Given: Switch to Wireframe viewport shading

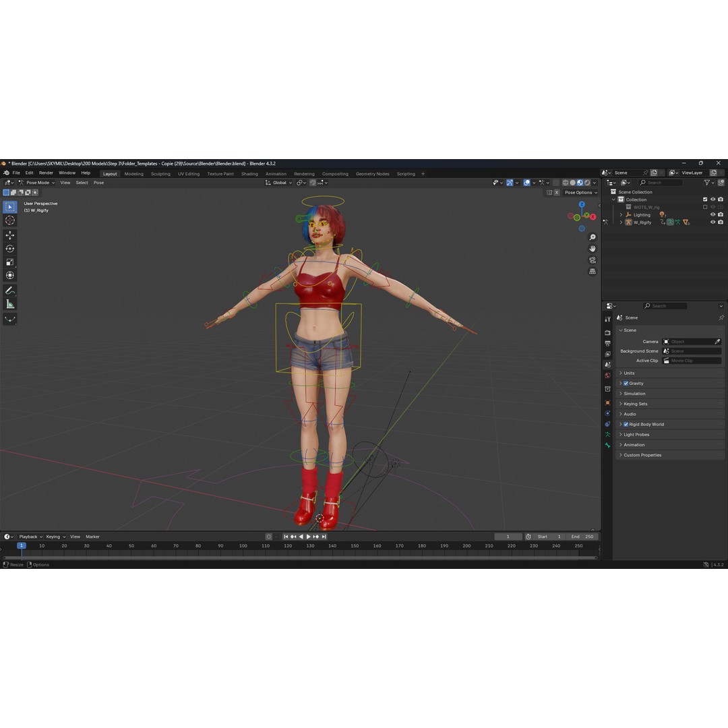Looking at the screenshot, I should click(x=566, y=183).
